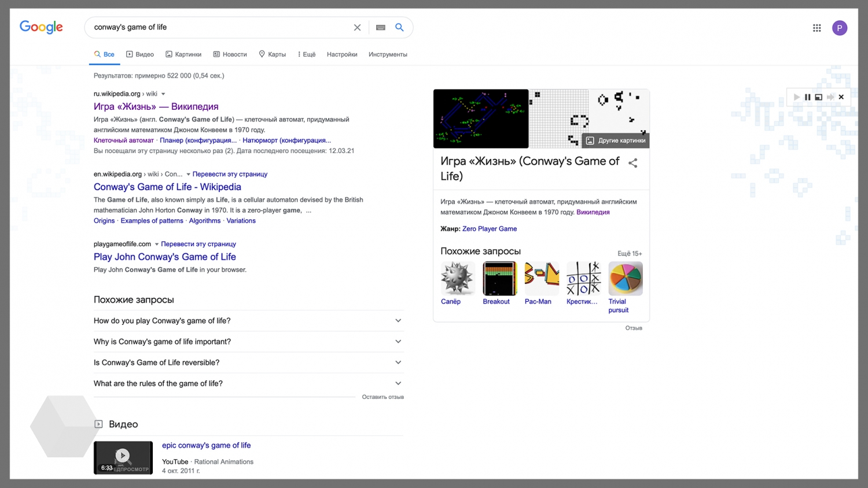This screenshot has height=488, width=868.
Task: Open the Натюрморт (конфигурация... sitelink
Action: click(286, 141)
